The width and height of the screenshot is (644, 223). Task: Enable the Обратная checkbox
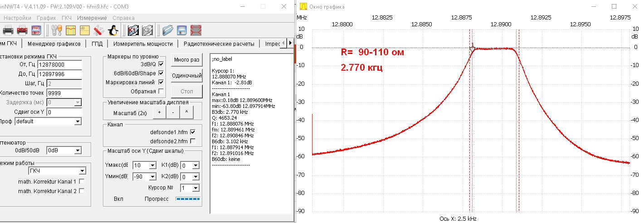(x=161, y=92)
